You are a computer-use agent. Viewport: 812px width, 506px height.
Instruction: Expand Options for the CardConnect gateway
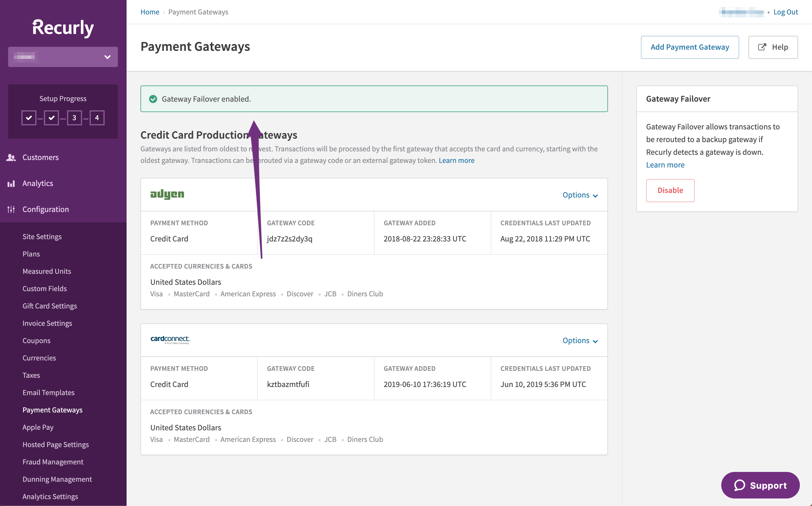coord(580,340)
